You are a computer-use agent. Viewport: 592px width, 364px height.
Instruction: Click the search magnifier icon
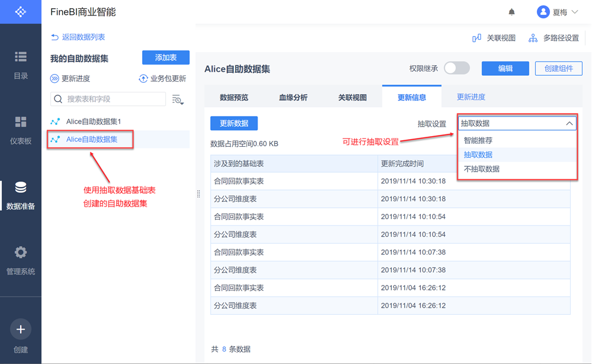58,99
